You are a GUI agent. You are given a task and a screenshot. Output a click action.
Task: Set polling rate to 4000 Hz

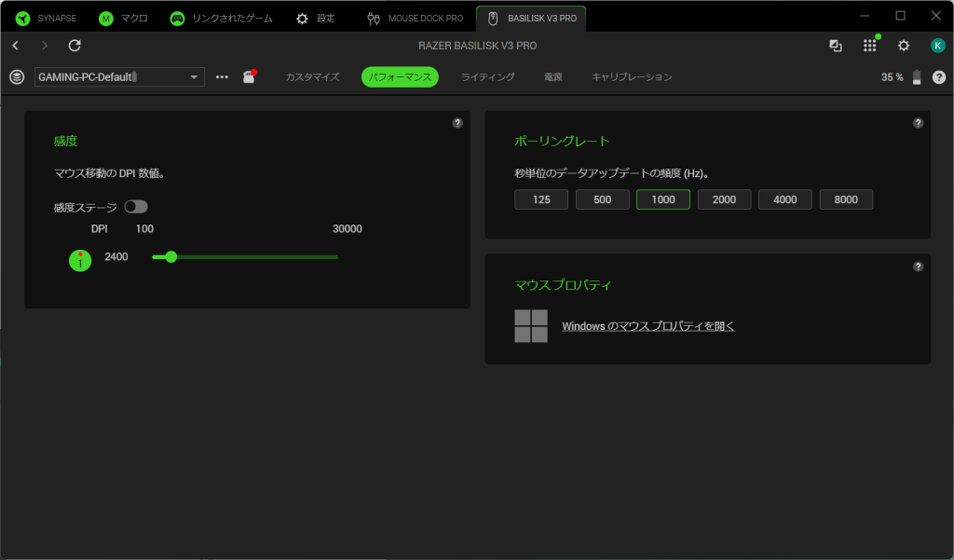784,199
